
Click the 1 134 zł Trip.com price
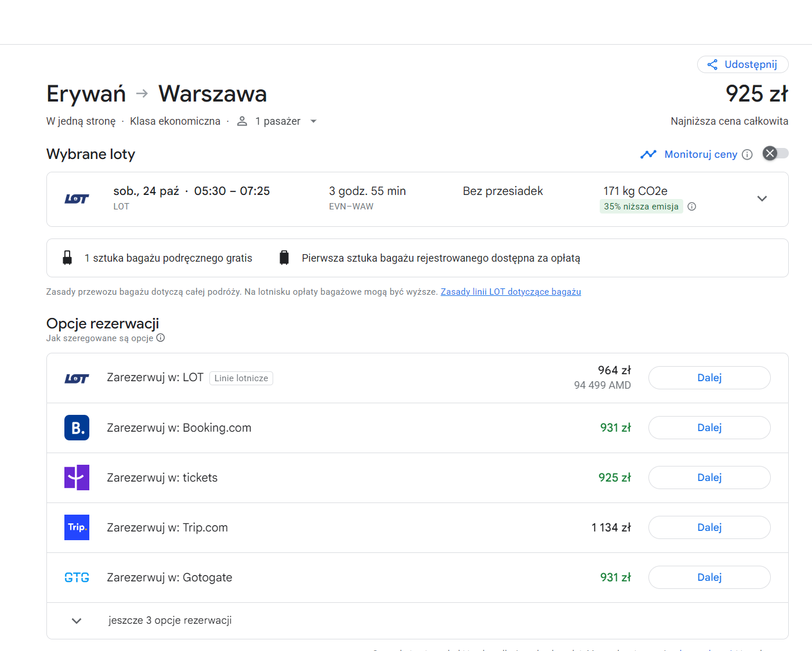[611, 527]
